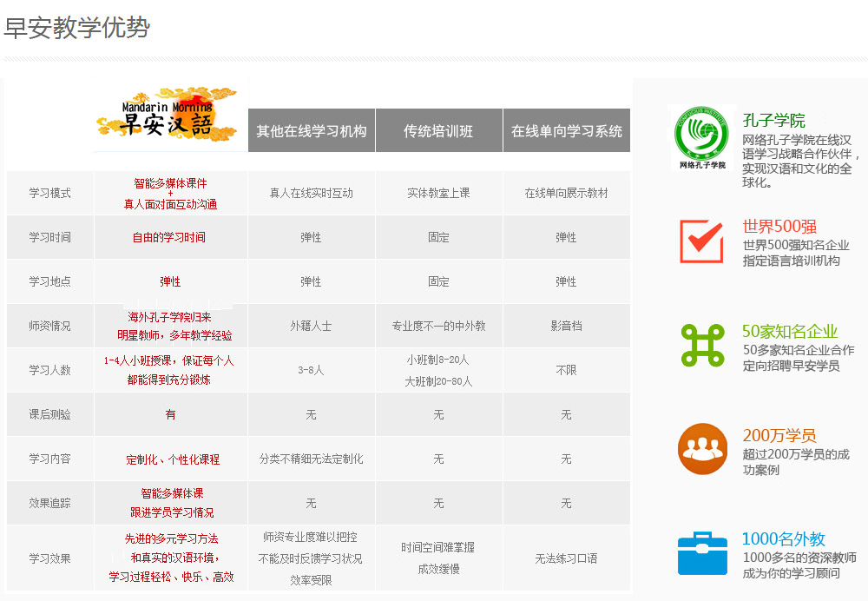
Task: Click the red 弹性 cell in 学习地点 row
Action: click(x=170, y=281)
